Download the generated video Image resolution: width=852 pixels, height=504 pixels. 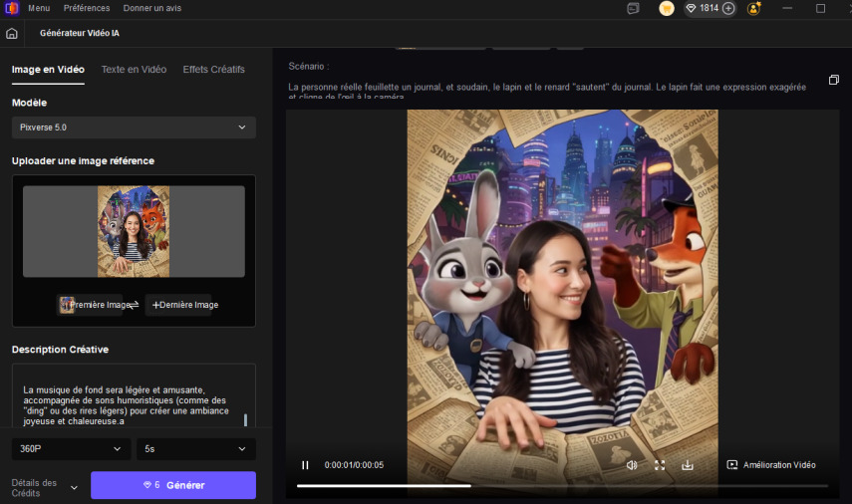pos(688,465)
